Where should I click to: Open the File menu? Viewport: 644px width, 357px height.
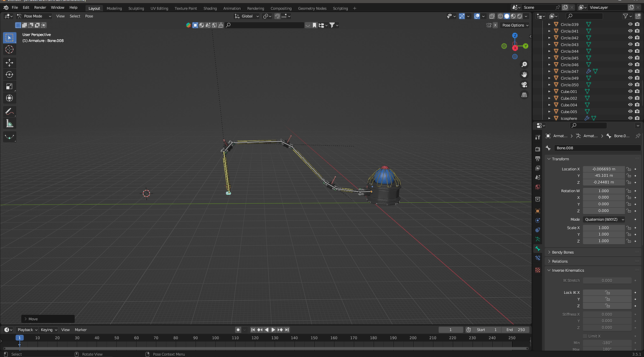(15, 7)
